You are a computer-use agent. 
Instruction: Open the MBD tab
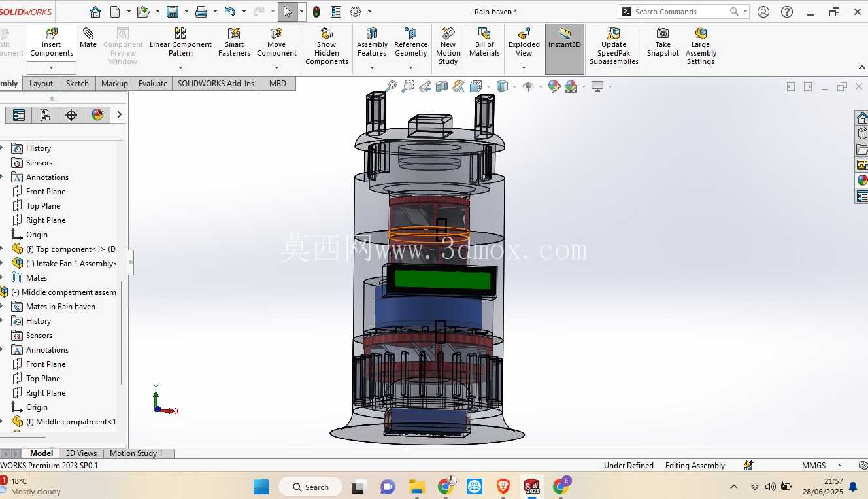click(278, 84)
